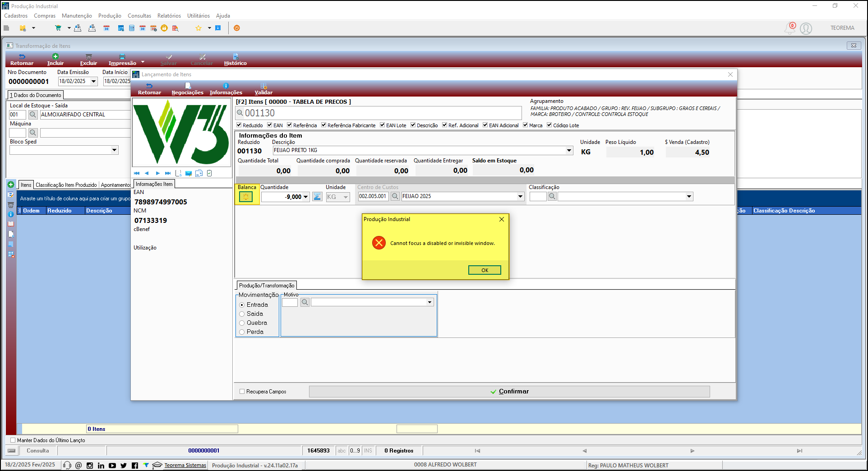Open the Cadastros menu

[16, 16]
